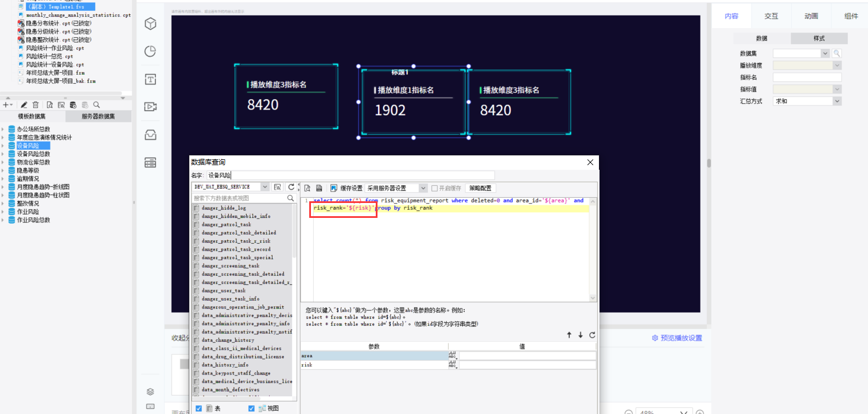Viewport: 868px width, 414px height.
Task: Expand the 办公场所总数 dataset node
Action: click(x=3, y=129)
